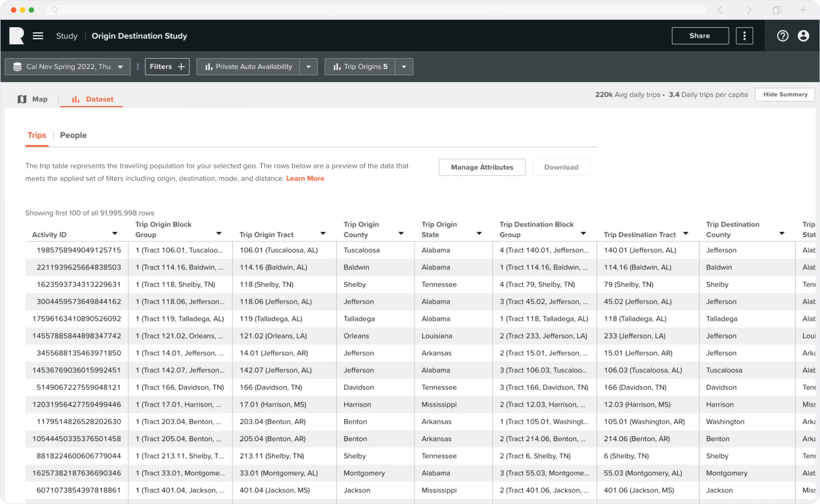Open the Activity ID column sort arrow
The width and height of the screenshot is (820, 504).
(x=115, y=234)
